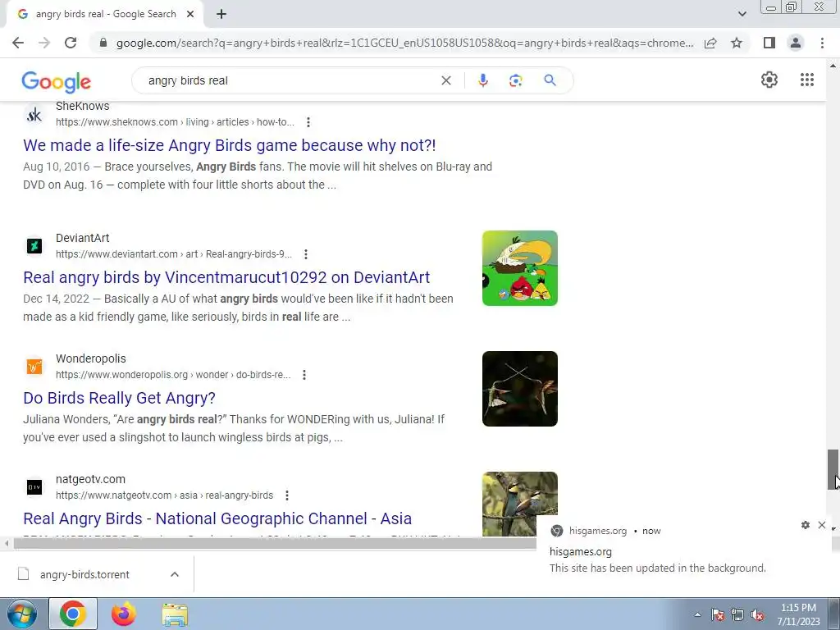Click the natgeotv.com site favicon
The image size is (840, 630).
click(x=34, y=487)
